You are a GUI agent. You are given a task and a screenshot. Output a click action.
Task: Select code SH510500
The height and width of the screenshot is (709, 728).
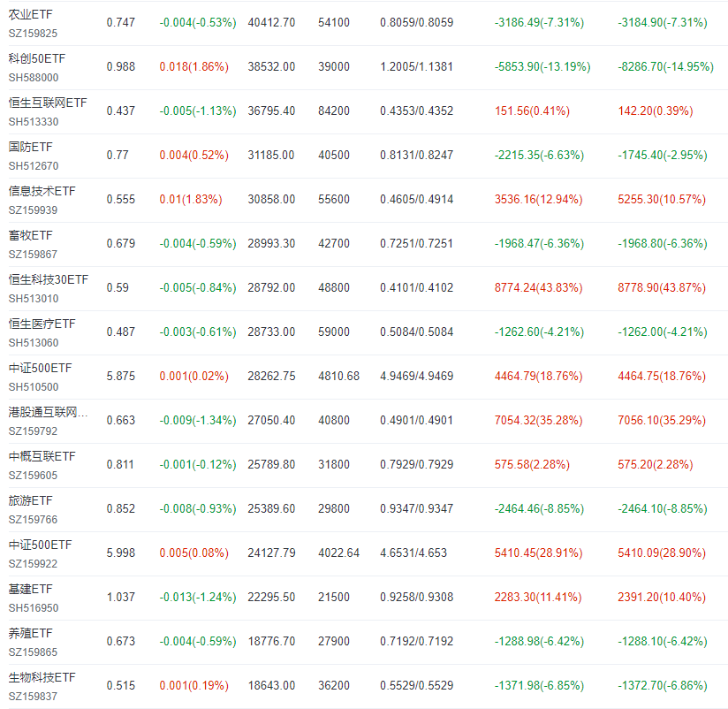(34, 387)
